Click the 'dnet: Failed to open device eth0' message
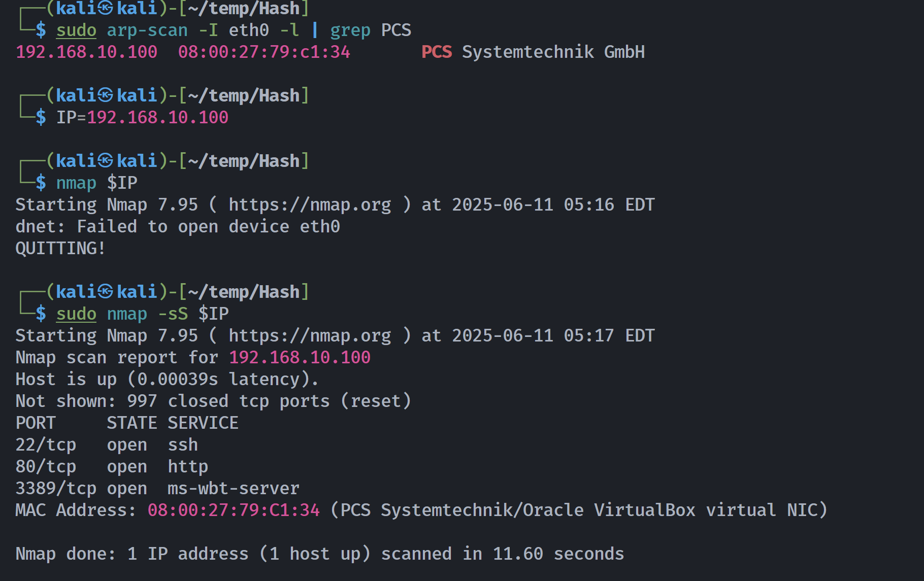924x581 pixels. tap(178, 226)
